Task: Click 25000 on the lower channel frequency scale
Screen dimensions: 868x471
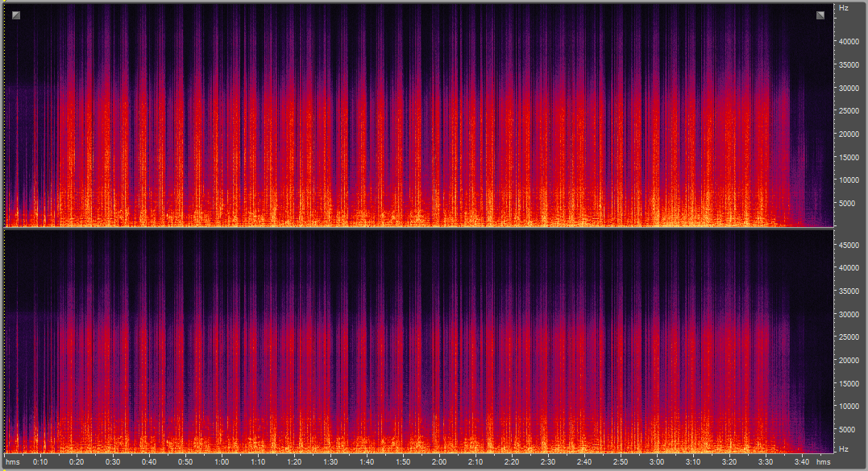Action: 849,337
